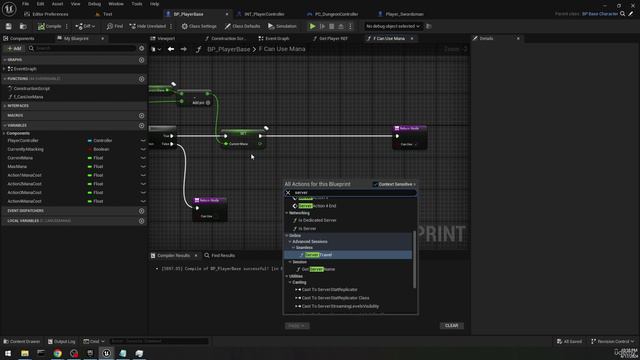Add a new function with plus icon
Screen dimensions: 640x360
click(142, 79)
